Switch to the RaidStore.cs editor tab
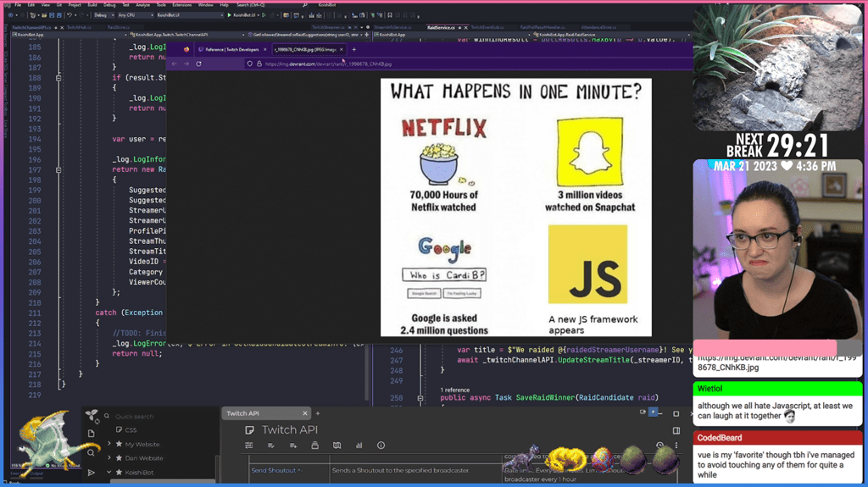Viewport: 868px width, 487px height. (118, 27)
